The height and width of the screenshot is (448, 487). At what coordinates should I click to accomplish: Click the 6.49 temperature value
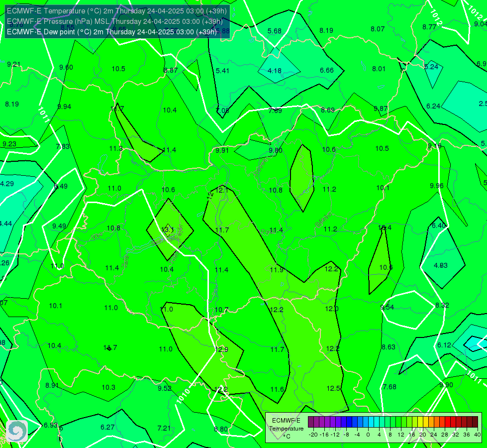[61, 186]
